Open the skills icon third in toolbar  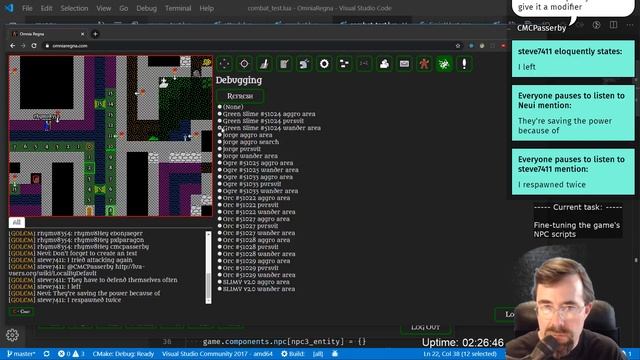[264, 64]
